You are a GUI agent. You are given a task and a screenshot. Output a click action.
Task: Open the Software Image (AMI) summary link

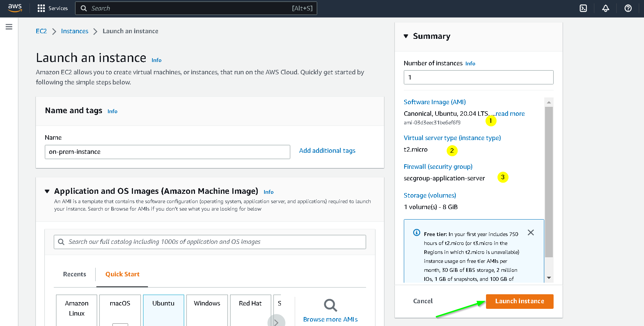coord(434,102)
